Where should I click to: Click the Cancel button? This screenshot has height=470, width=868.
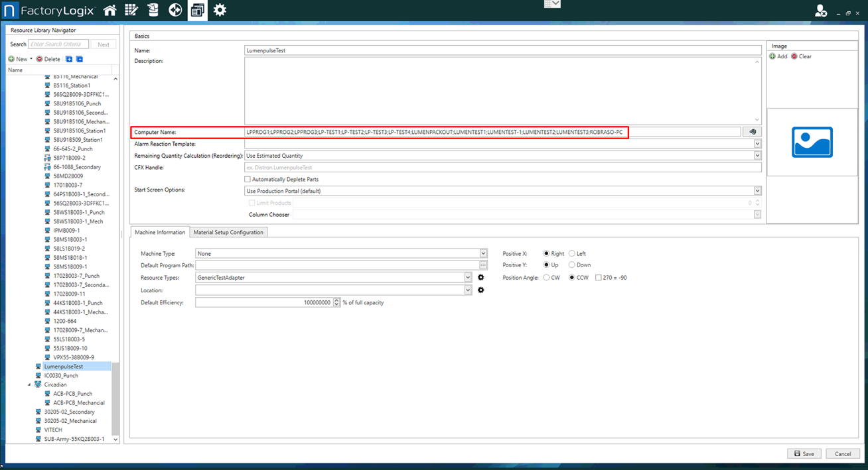[843, 454]
